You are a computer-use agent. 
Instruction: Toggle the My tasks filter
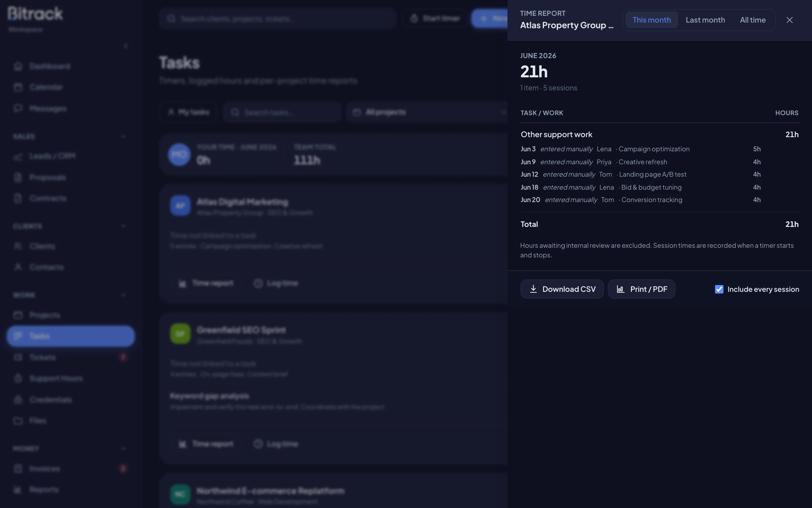pyautogui.click(x=189, y=112)
